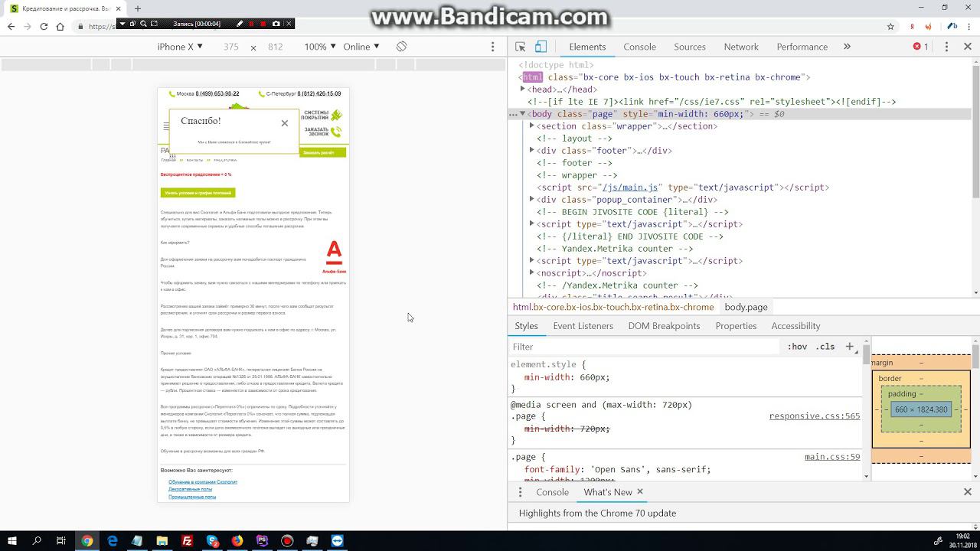Open the Event Listeners sub-tab
The height and width of the screenshot is (551, 980).
click(x=583, y=326)
